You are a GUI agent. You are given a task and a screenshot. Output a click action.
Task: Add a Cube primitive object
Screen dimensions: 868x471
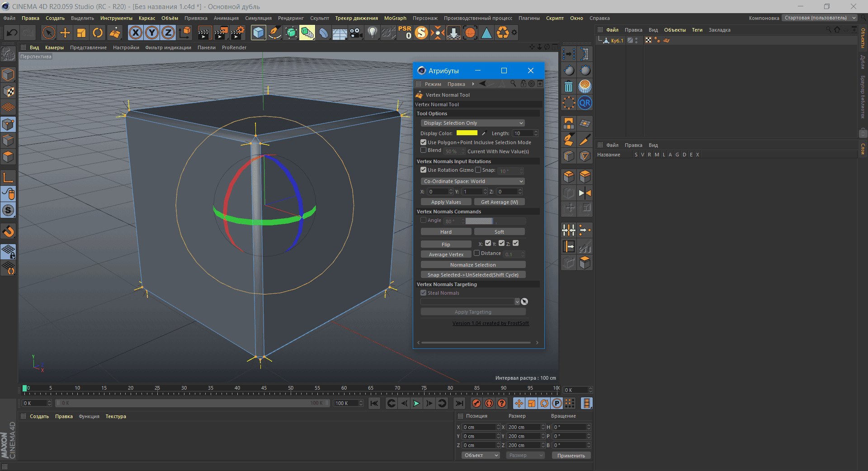pos(258,33)
